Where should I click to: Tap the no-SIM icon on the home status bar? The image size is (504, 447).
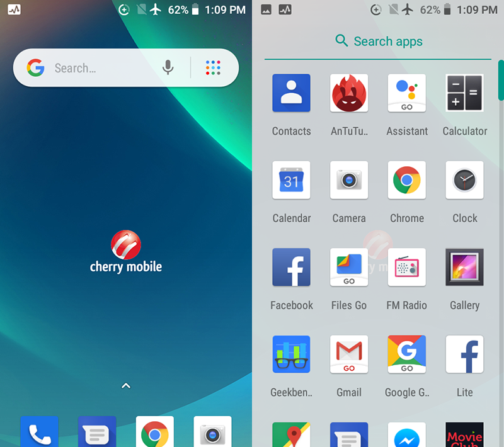pyautogui.click(x=141, y=9)
